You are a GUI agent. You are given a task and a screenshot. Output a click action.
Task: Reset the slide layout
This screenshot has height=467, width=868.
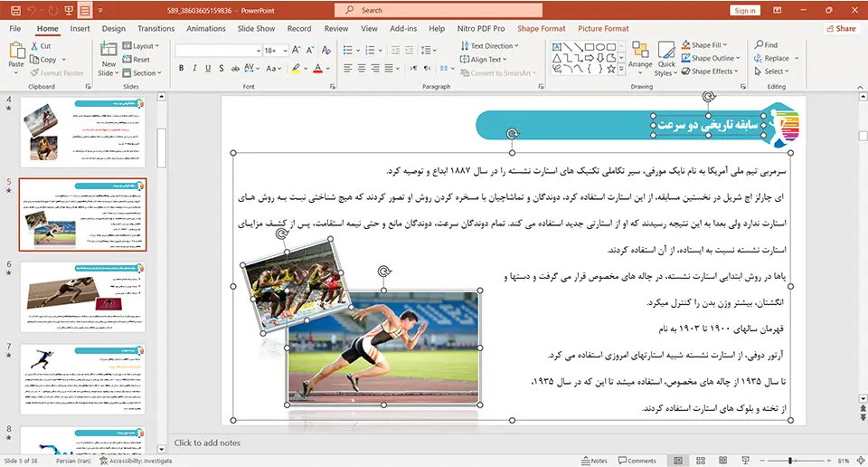(x=137, y=59)
